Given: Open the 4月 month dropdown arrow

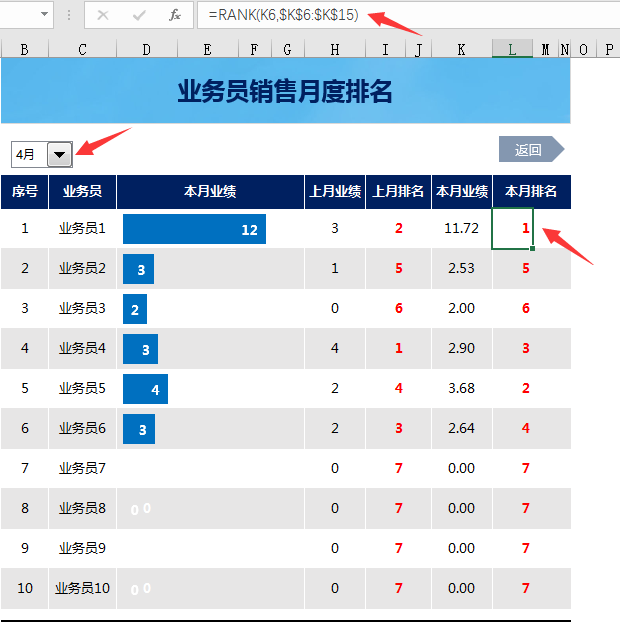Looking at the screenshot, I should [x=60, y=154].
